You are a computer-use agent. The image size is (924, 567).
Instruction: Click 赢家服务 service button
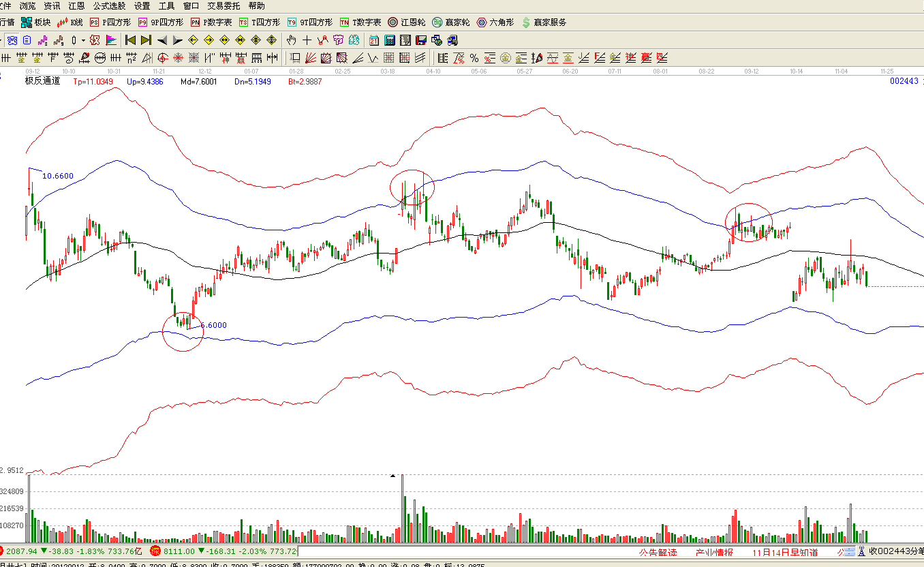[x=544, y=22]
